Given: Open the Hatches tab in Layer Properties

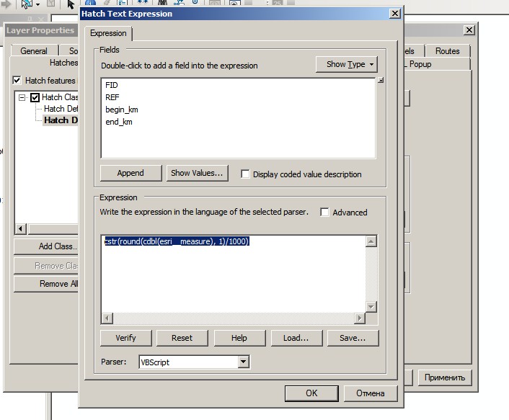Looking at the screenshot, I should 63,63.
